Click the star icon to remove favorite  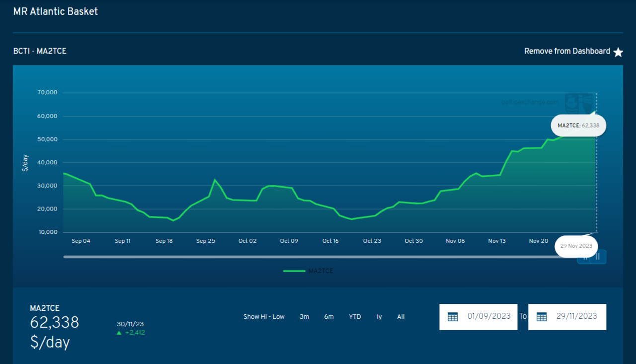(618, 52)
